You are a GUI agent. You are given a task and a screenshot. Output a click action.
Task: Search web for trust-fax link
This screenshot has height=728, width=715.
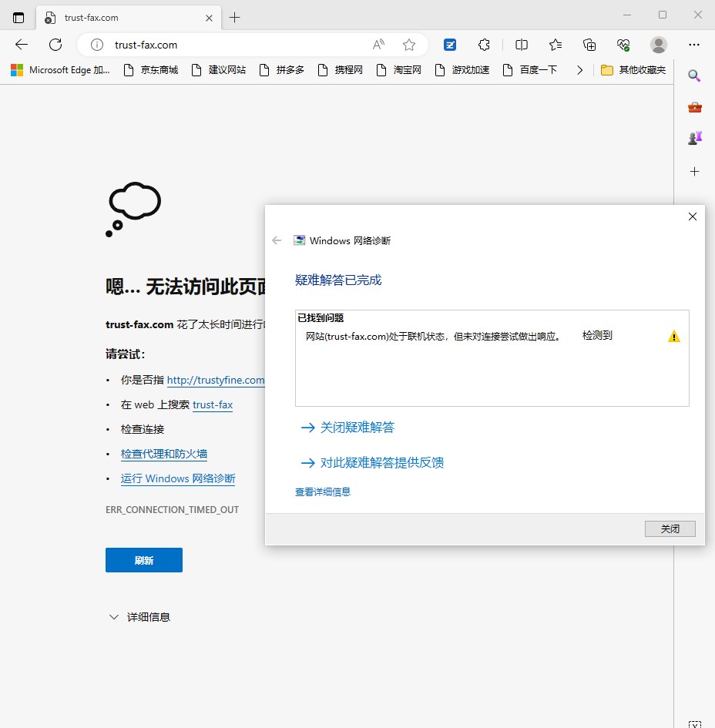pos(212,404)
